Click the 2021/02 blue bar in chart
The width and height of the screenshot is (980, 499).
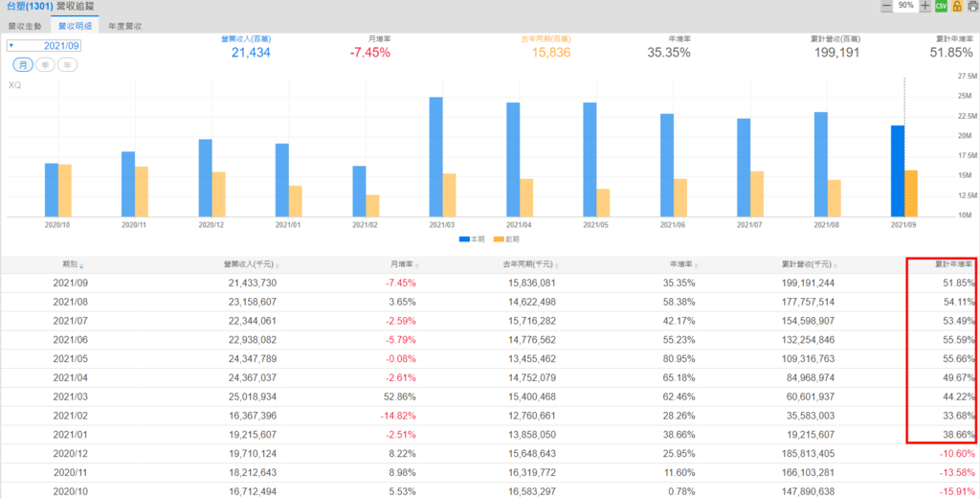(360, 192)
